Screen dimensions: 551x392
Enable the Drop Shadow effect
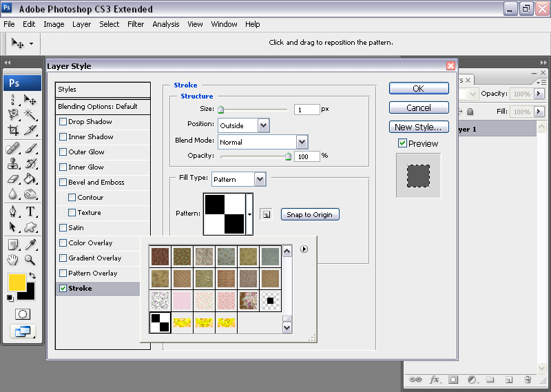63,122
